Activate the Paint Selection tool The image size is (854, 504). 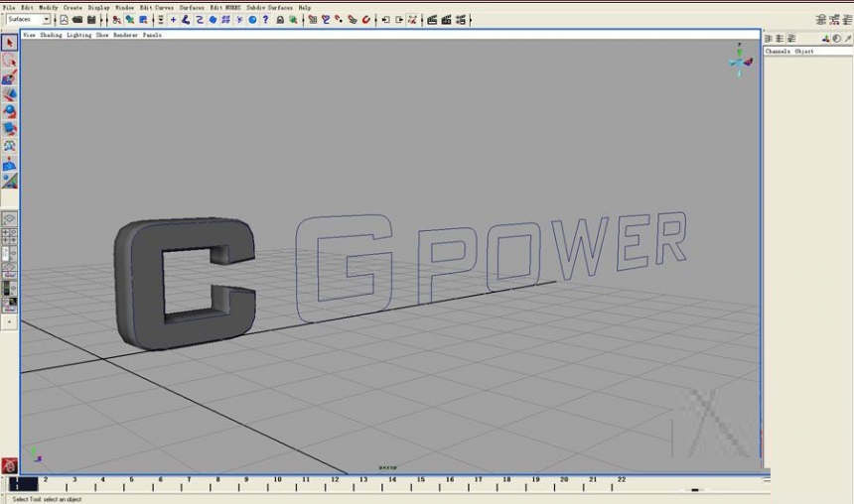(x=9, y=77)
